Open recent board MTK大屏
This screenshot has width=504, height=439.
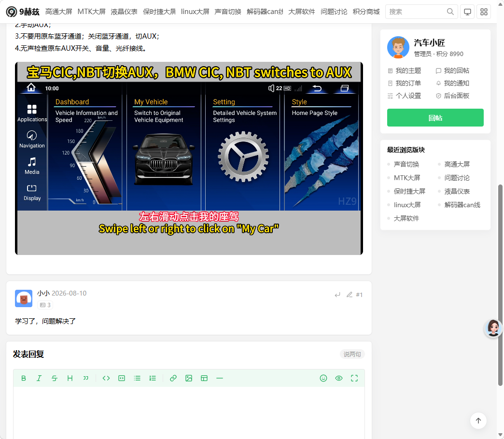pos(407,178)
